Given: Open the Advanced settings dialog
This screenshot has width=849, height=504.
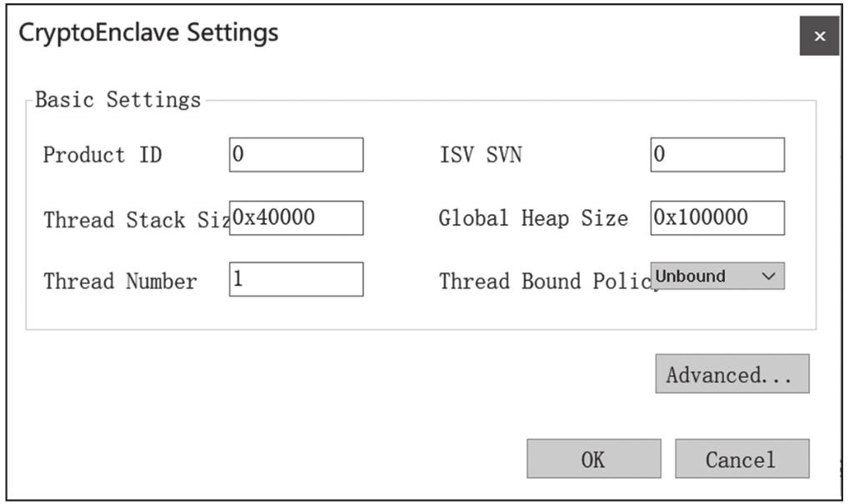Looking at the screenshot, I should tap(732, 373).
